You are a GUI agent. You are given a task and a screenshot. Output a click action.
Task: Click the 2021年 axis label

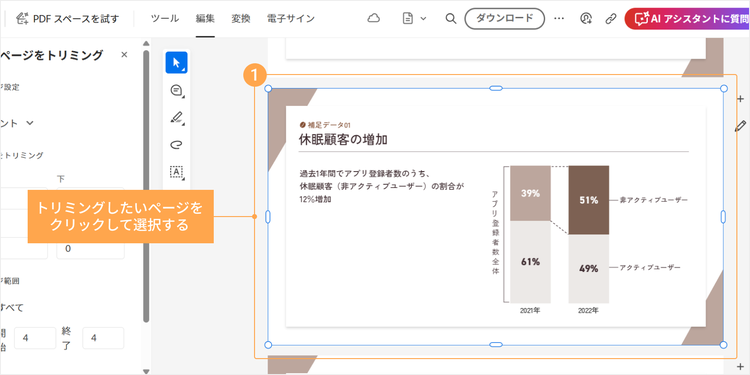click(x=530, y=310)
